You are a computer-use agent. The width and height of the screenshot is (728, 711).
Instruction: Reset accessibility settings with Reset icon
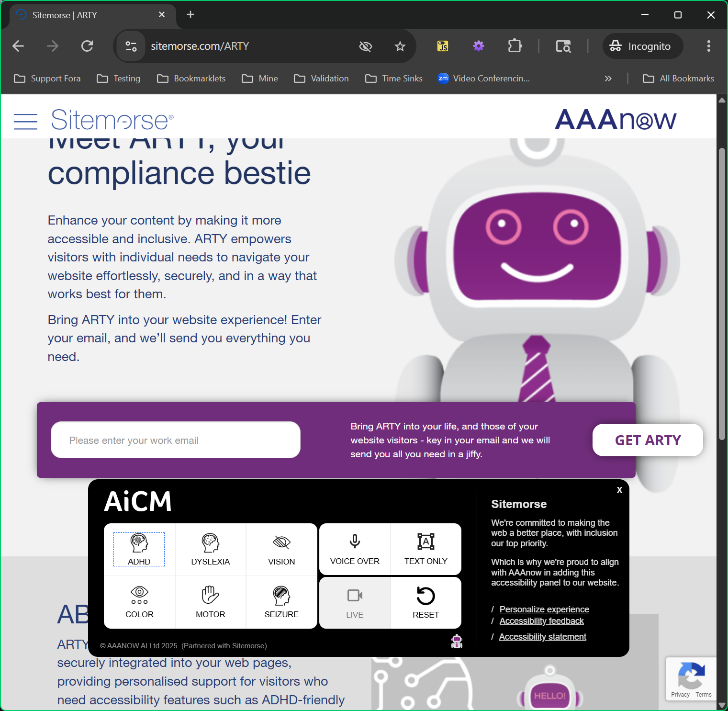(x=426, y=602)
